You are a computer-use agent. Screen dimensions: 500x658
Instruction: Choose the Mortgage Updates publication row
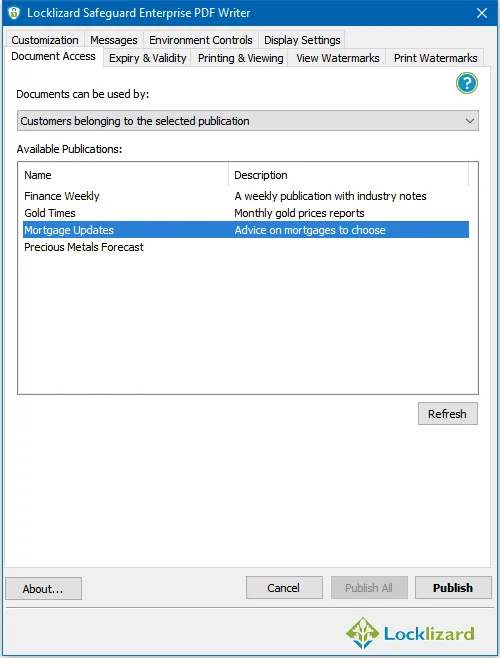246,230
